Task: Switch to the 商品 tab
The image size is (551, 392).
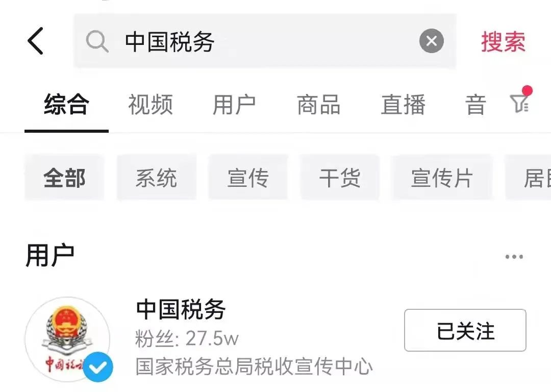Action: (x=319, y=105)
